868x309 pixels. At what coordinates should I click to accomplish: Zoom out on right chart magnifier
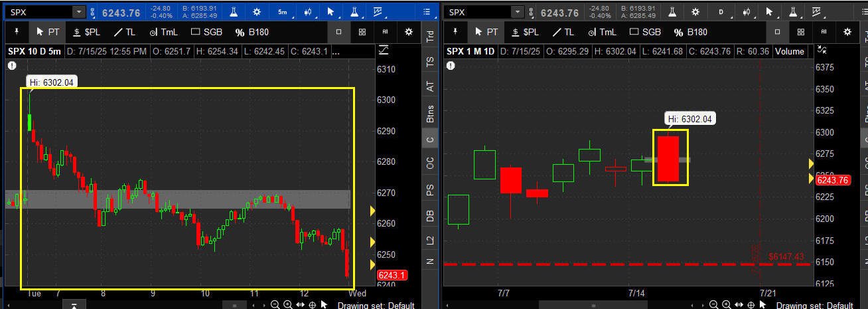(713, 304)
